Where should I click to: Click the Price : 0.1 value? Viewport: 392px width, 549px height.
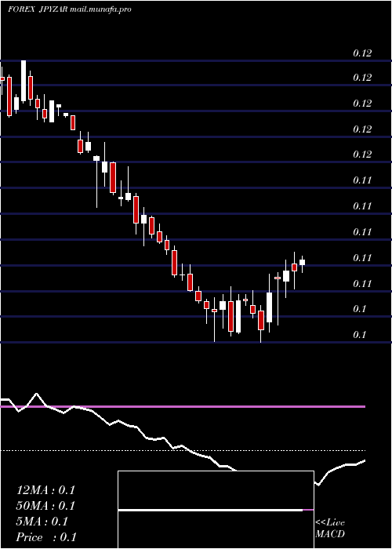(46, 537)
